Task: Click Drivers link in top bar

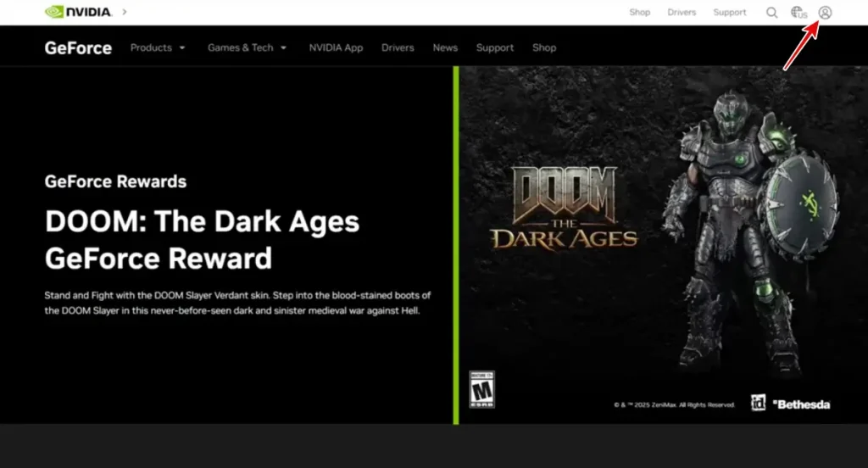Action: coord(682,12)
